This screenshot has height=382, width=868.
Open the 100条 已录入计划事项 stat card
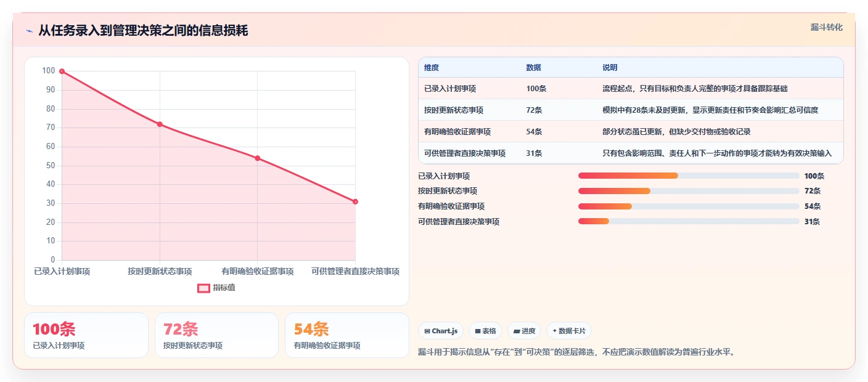point(86,335)
